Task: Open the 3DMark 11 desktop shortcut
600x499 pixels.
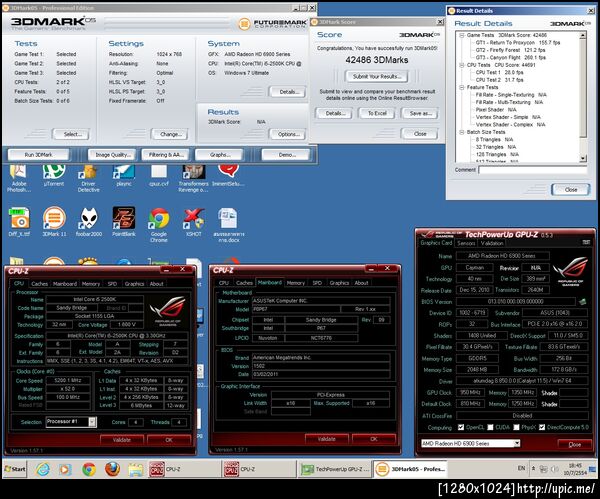Action: tap(54, 222)
